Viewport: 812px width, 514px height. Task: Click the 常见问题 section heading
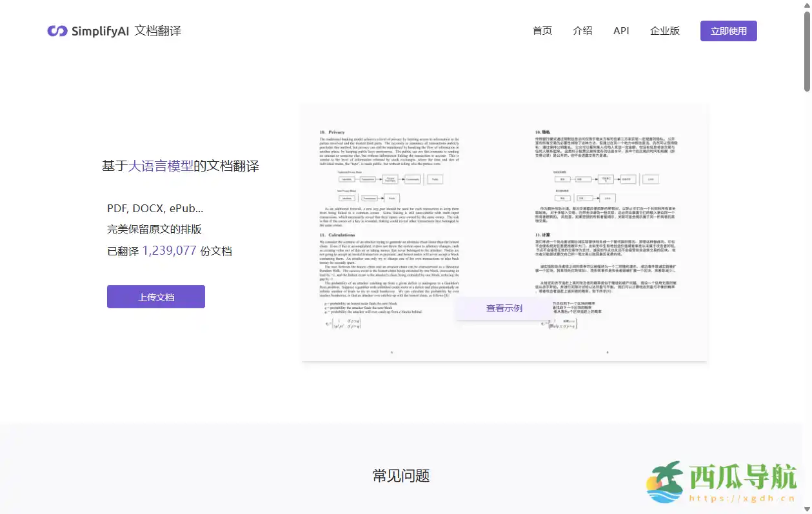click(x=401, y=476)
